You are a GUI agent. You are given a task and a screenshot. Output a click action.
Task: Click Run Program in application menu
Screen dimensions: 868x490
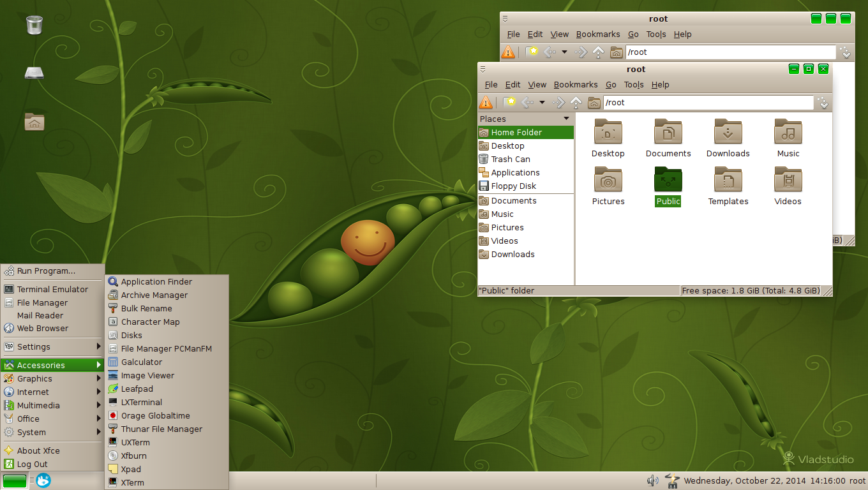52,271
